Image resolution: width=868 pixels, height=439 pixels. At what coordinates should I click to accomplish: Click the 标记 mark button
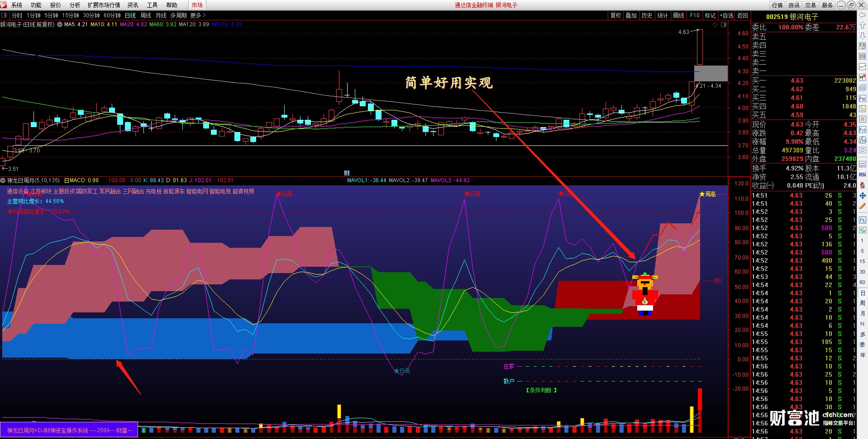coord(710,15)
